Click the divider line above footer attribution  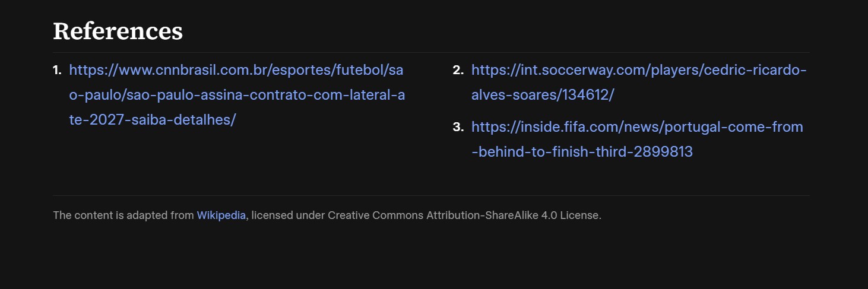(431, 195)
